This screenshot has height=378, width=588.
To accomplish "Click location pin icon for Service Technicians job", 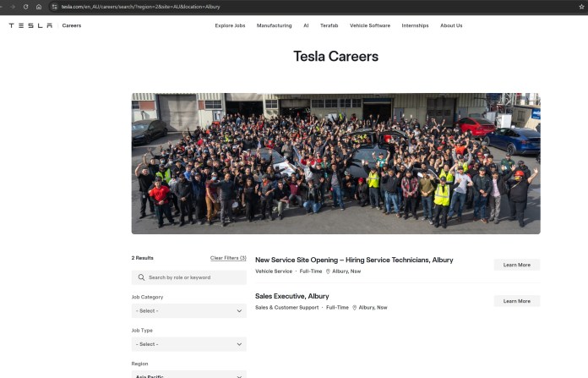I will (x=328, y=271).
